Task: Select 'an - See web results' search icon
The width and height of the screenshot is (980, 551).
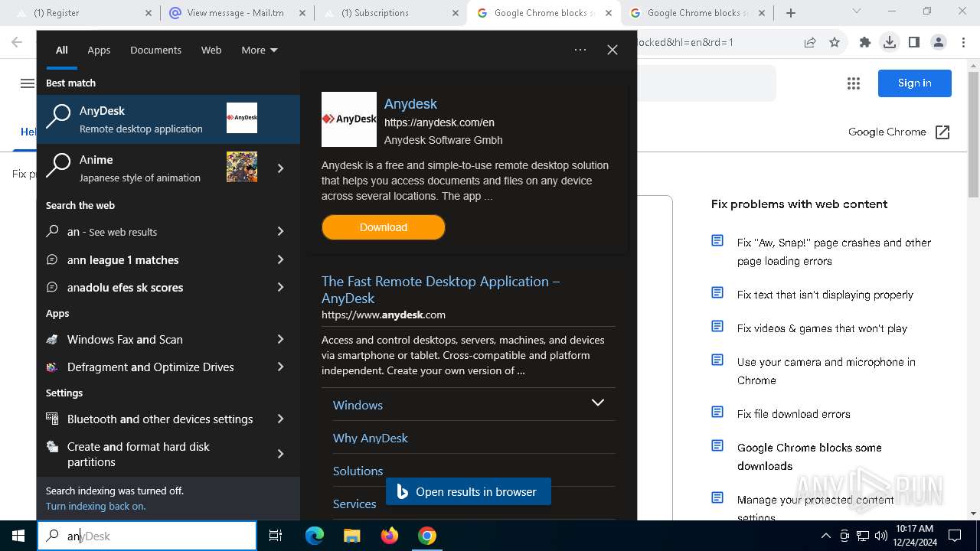Action: click(52, 231)
